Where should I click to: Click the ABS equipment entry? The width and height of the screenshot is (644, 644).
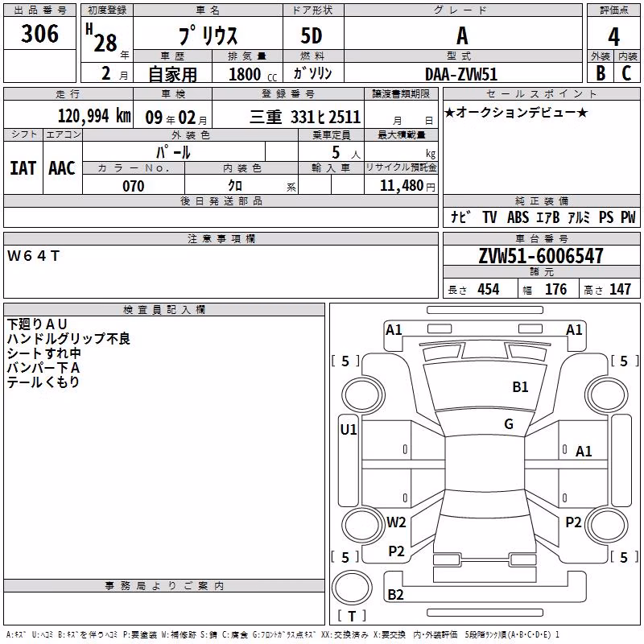click(x=518, y=217)
